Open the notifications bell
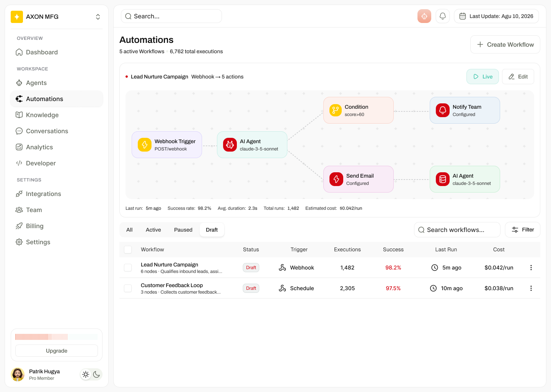 click(443, 16)
